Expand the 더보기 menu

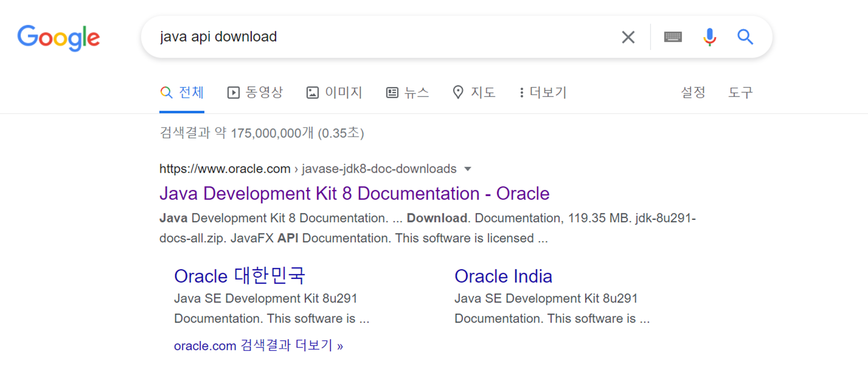point(543,92)
